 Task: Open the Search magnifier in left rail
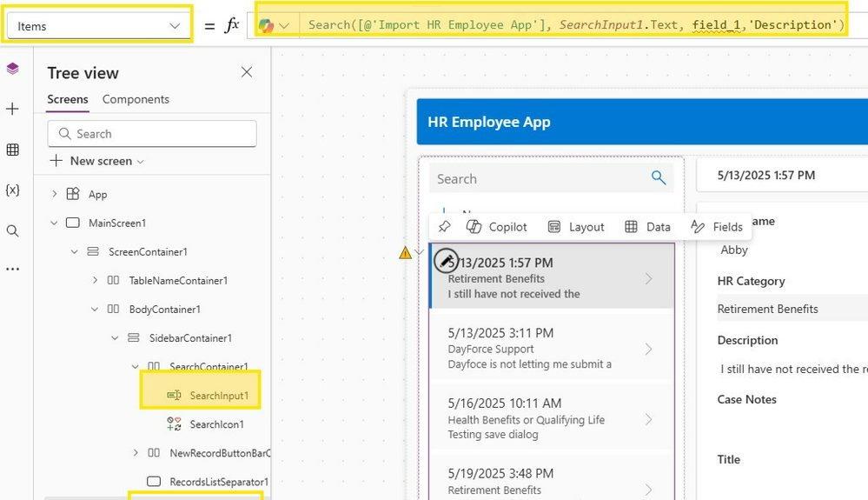[13, 231]
